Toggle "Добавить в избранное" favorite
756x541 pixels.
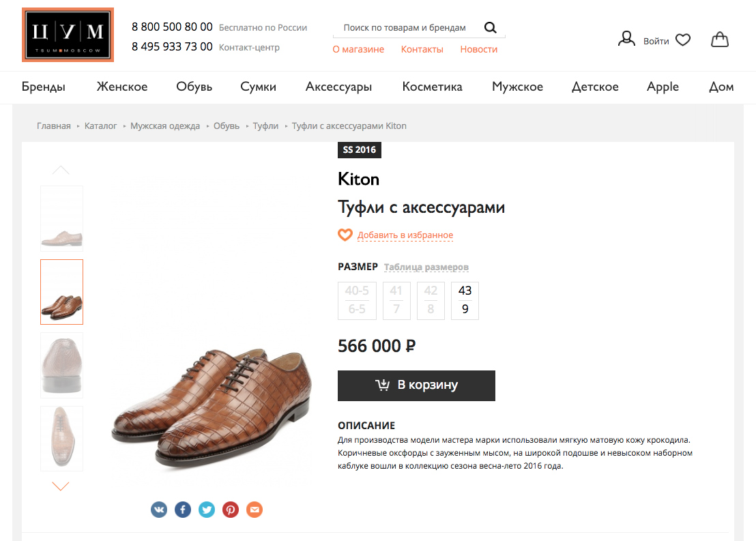(x=405, y=235)
